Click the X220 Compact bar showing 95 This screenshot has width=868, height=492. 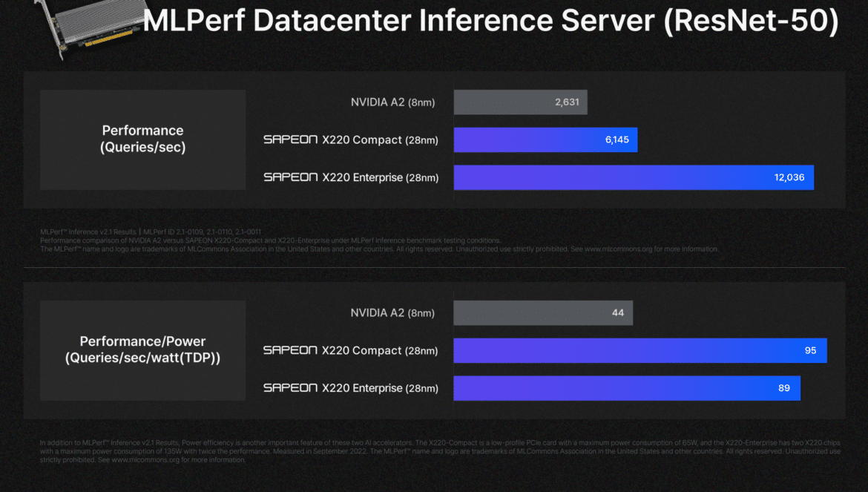coord(640,351)
